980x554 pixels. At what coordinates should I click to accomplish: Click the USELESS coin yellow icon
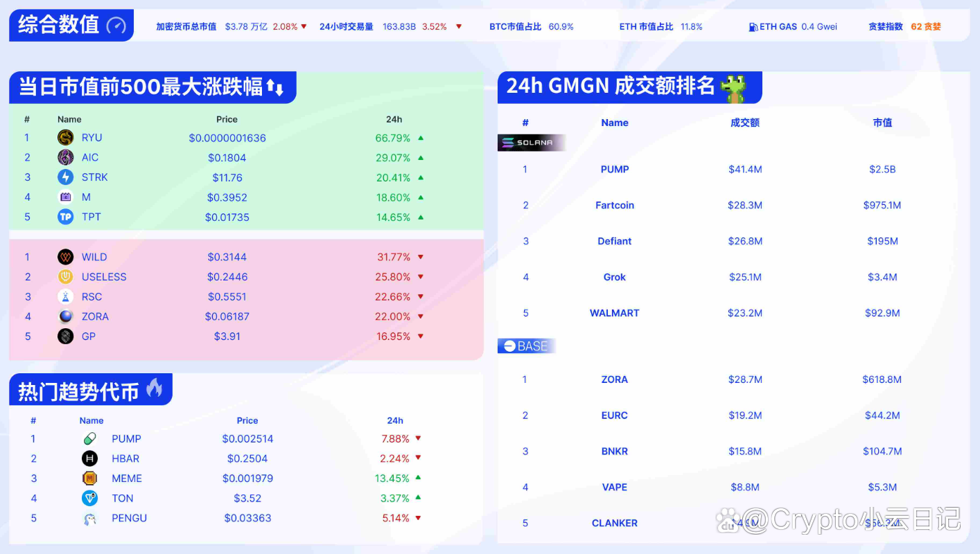(66, 277)
